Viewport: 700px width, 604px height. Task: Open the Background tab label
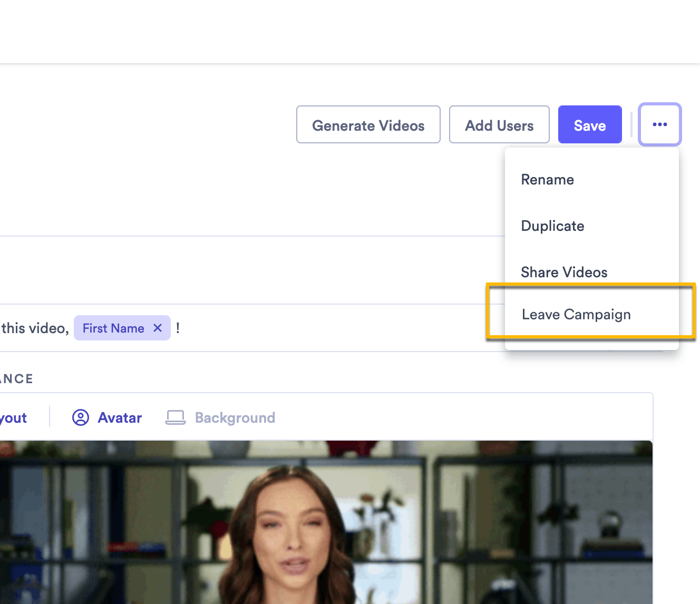coord(235,417)
